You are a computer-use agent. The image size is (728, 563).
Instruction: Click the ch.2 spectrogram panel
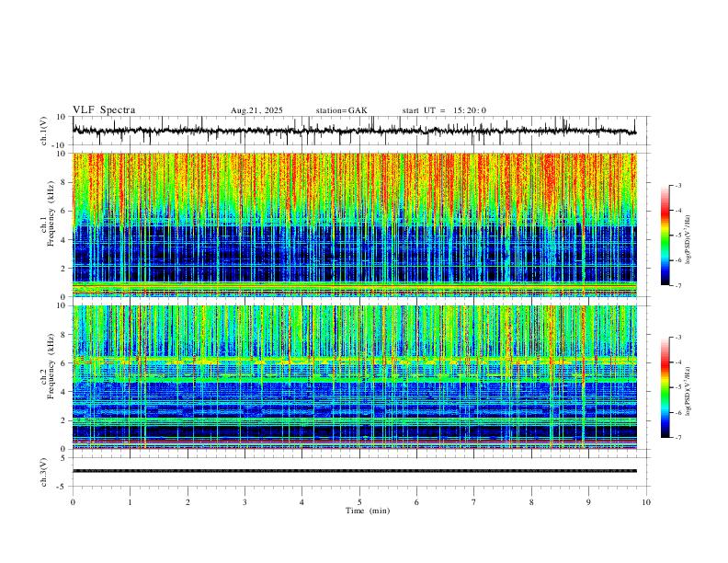coord(354,377)
